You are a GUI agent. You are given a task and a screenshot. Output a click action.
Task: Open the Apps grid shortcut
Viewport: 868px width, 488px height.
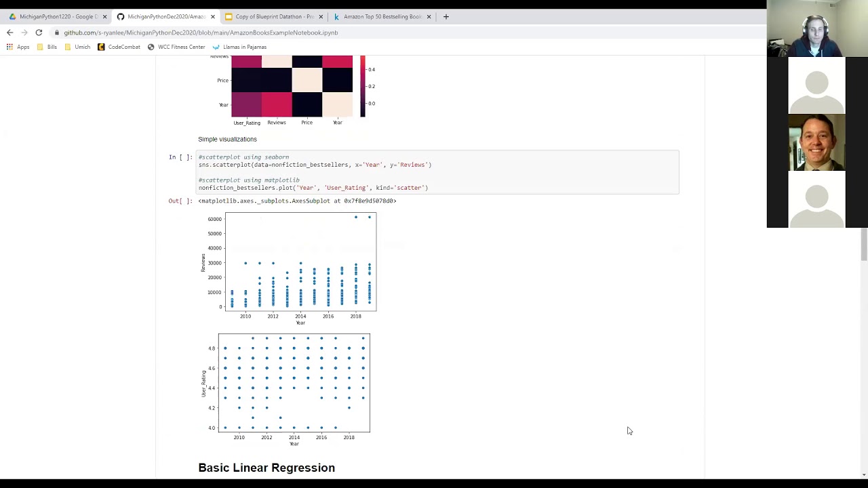coord(18,47)
